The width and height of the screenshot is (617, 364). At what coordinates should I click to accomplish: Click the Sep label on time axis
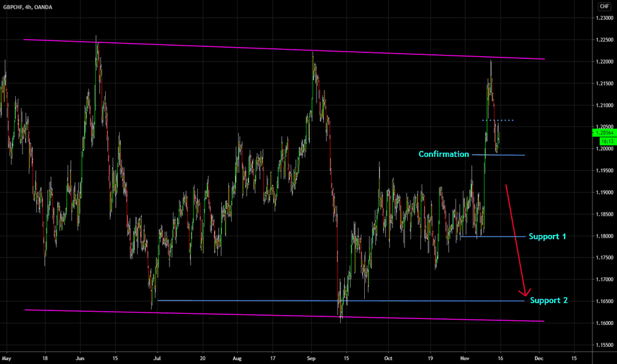click(311, 359)
